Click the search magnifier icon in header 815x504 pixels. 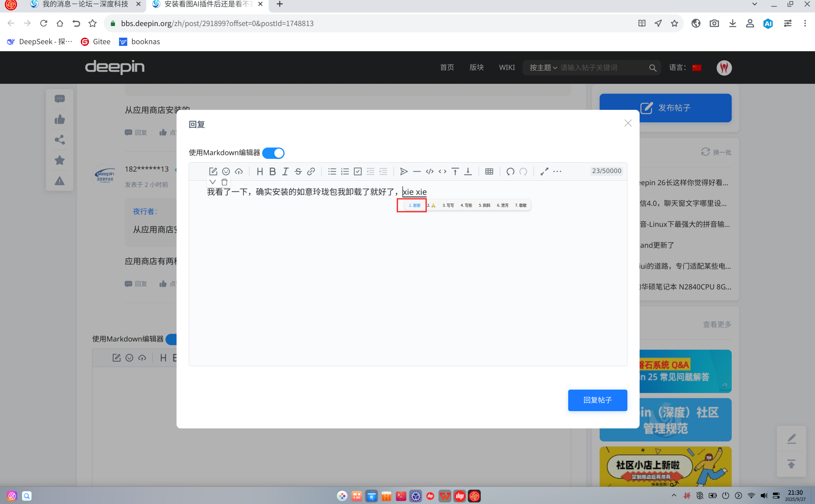653,68
